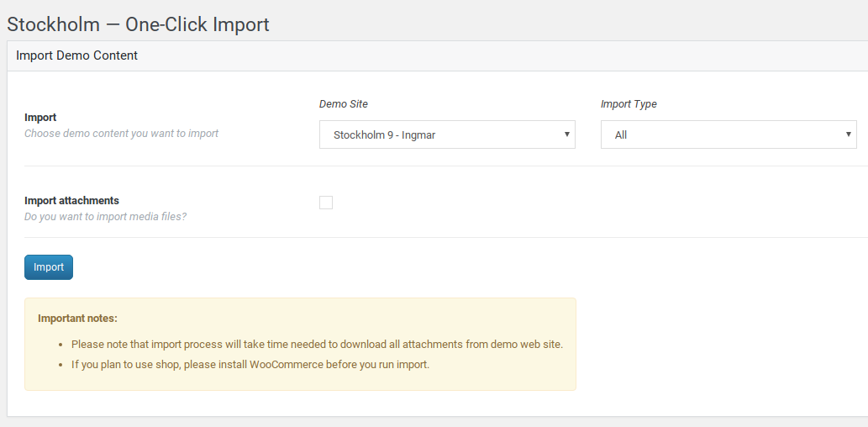This screenshot has height=427, width=868.
Task: Click the Import Demo Content panel header
Action: [437, 55]
